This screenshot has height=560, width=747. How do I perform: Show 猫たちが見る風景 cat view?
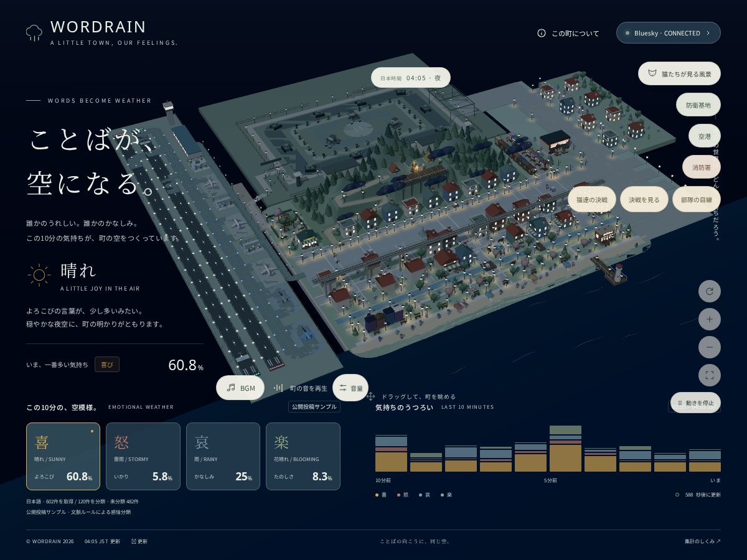coord(679,73)
